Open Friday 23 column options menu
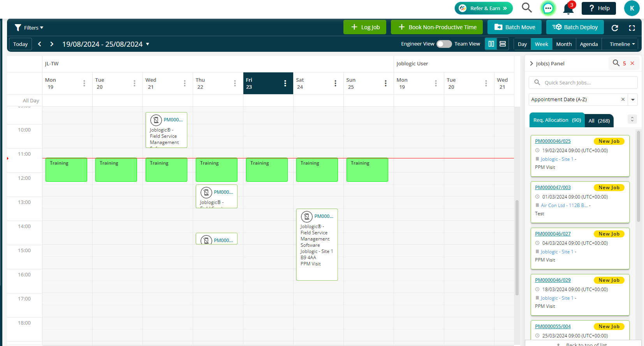This screenshot has height=346, width=644. [285, 83]
